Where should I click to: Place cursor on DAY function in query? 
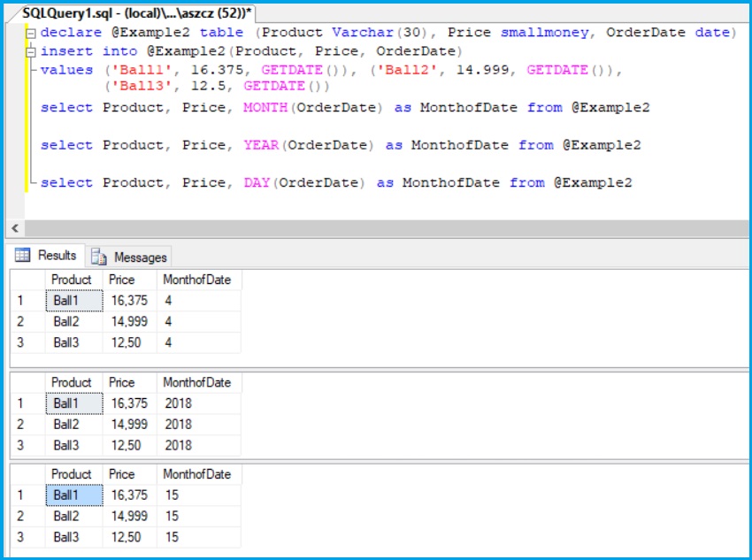[x=257, y=182]
